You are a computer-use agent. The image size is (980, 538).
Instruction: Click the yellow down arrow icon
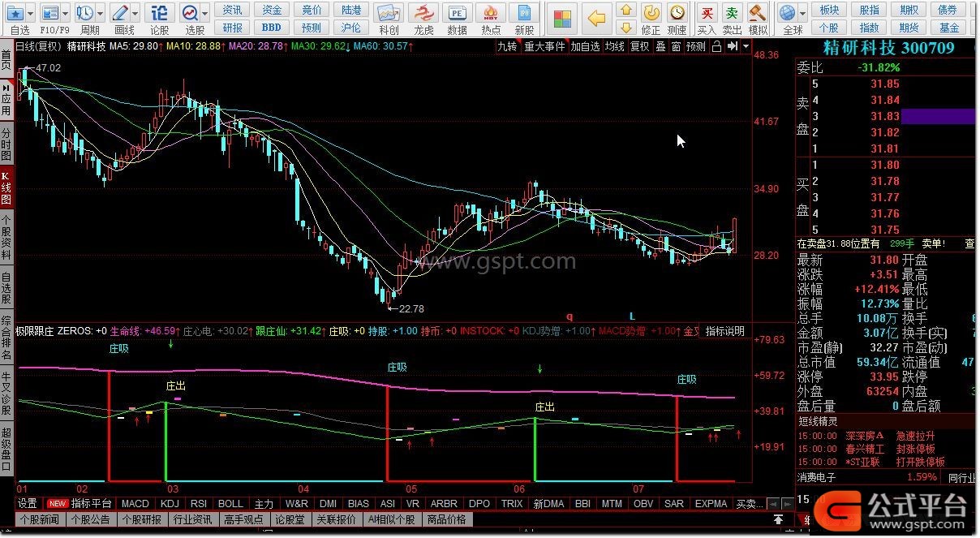tap(625, 27)
